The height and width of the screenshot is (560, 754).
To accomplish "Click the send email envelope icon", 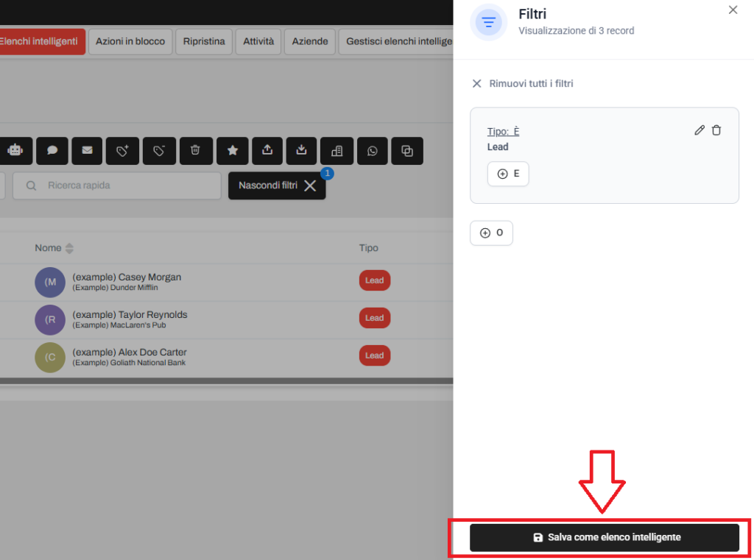I will point(87,150).
